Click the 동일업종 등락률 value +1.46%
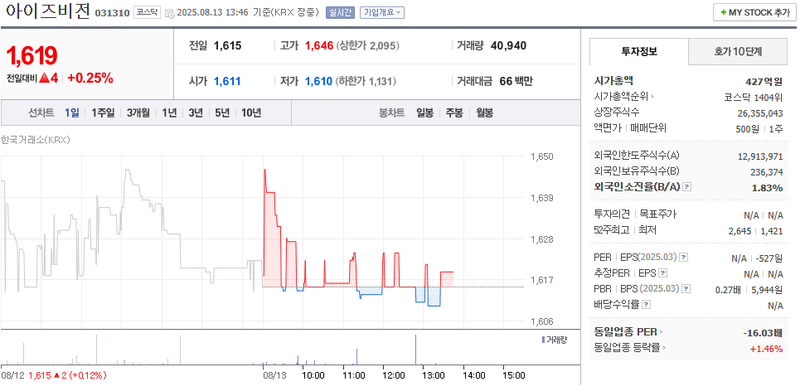The width and height of the screenshot is (800, 385). coord(766,349)
